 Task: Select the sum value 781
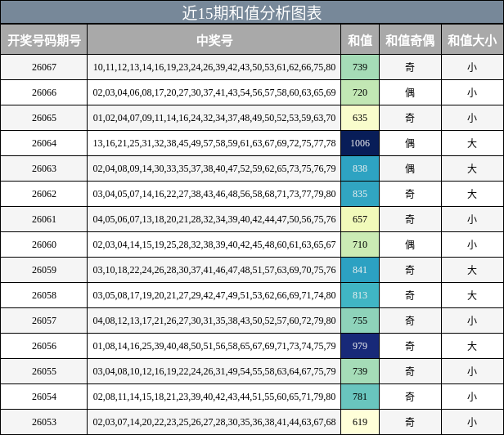pyautogui.click(x=360, y=397)
